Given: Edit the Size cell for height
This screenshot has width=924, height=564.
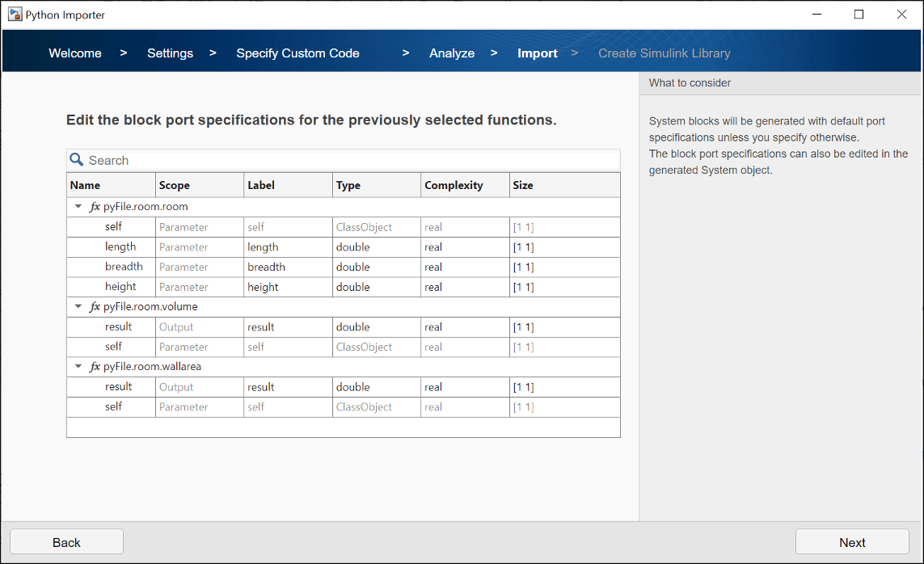Looking at the screenshot, I should point(564,287).
